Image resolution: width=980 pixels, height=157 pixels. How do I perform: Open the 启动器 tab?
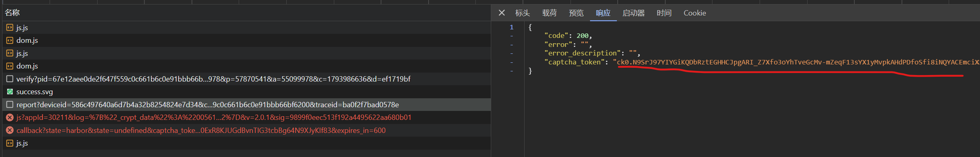click(634, 13)
